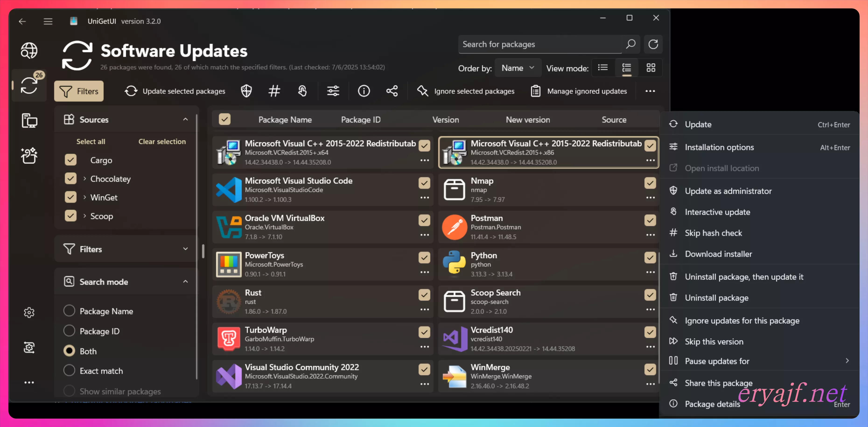Open Installed Packages sidebar icon
The image size is (868, 427).
pos(29,121)
